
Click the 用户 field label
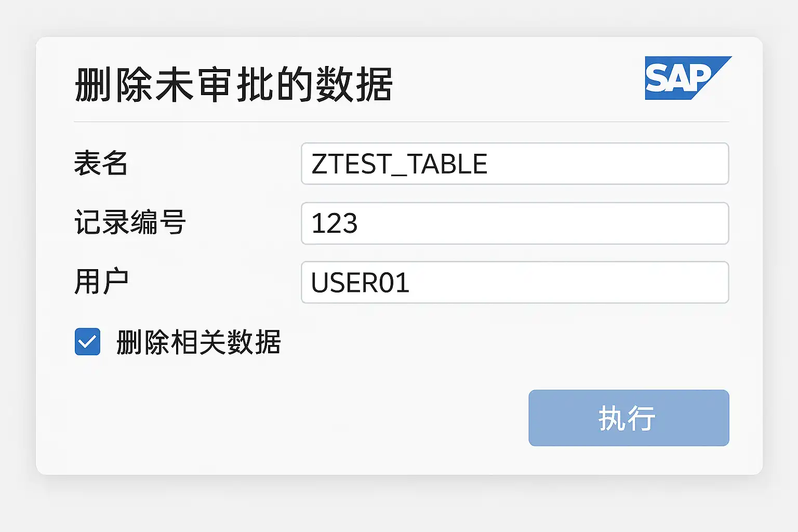(101, 282)
